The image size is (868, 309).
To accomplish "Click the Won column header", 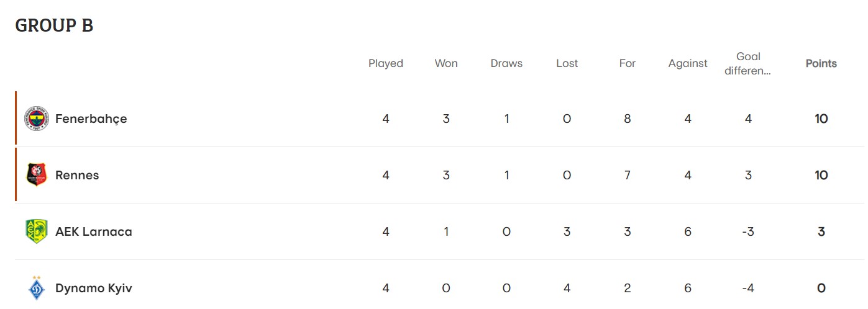I will [446, 63].
